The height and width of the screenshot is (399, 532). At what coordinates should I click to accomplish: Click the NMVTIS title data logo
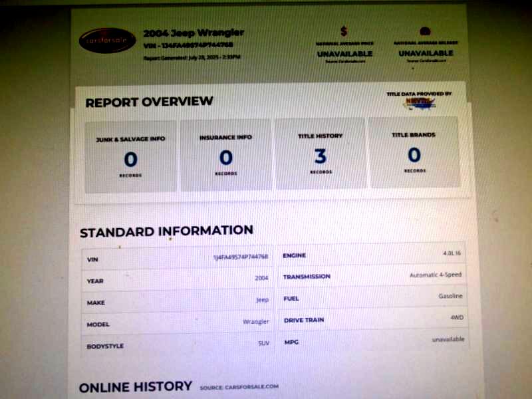420,103
